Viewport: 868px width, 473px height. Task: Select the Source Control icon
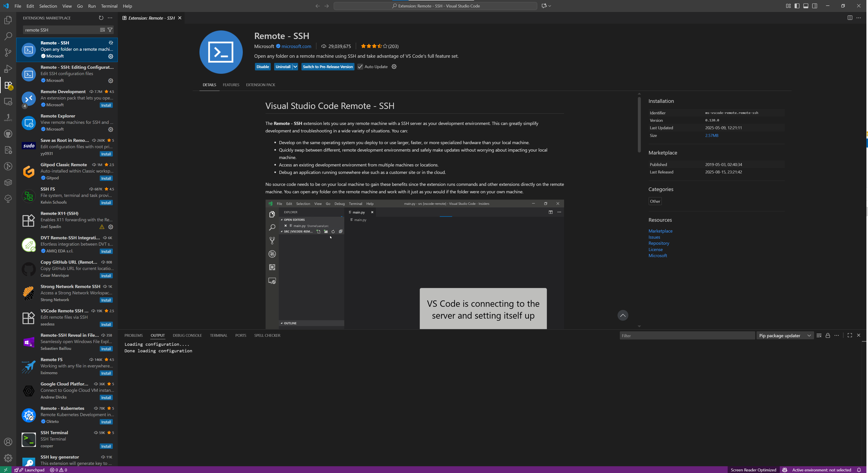(8, 53)
